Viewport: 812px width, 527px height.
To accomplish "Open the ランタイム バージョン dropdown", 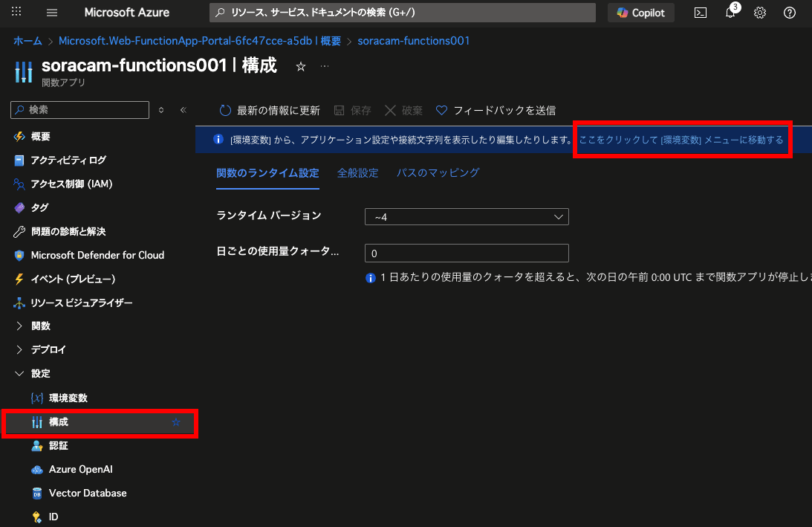I will pos(467,216).
